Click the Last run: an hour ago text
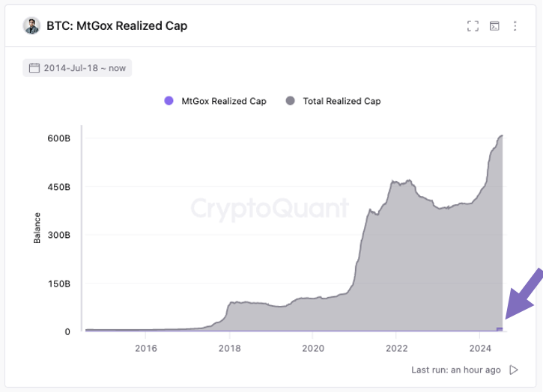Viewport: 543px width, 392px height. [x=455, y=370]
